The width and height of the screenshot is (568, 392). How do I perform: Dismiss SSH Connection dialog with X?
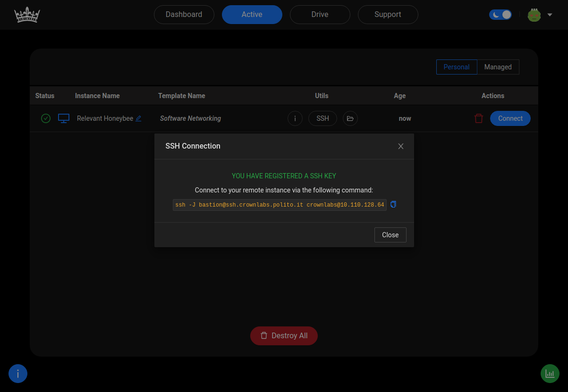[x=401, y=146]
